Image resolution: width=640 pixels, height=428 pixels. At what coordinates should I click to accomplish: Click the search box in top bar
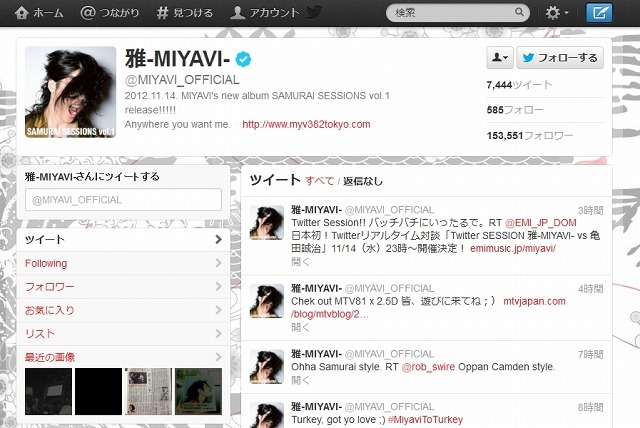pyautogui.click(x=458, y=13)
